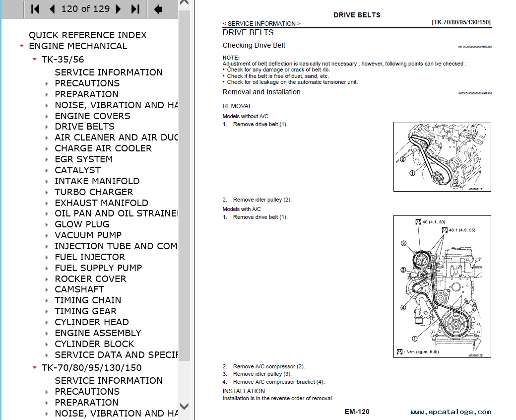Click the 'Removal and Installation' heading

click(261, 92)
